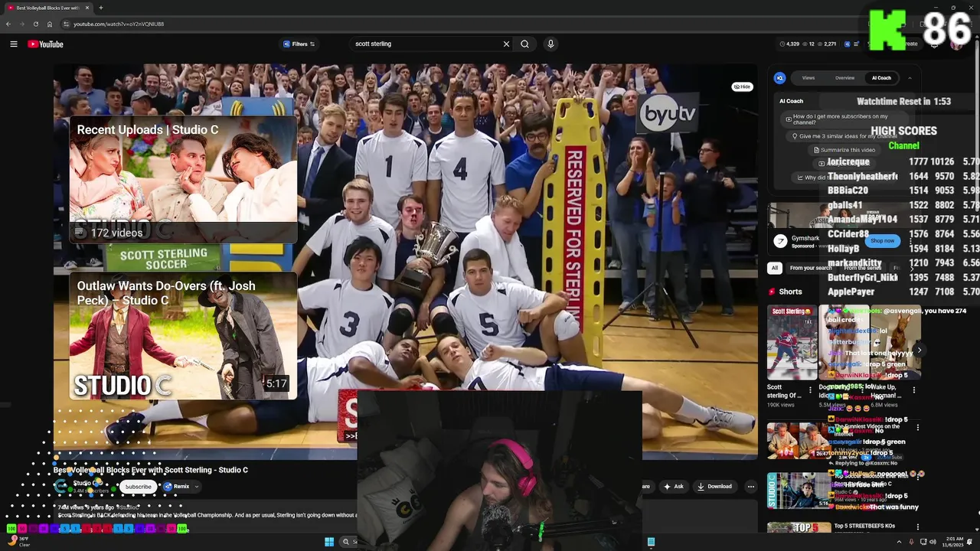
Task: Click the vidIQ logo icon in the side panel
Action: click(779, 77)
